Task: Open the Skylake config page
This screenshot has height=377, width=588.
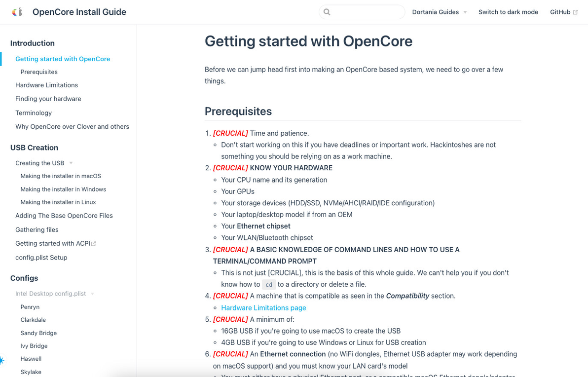Action: click(x=31, y=372)
